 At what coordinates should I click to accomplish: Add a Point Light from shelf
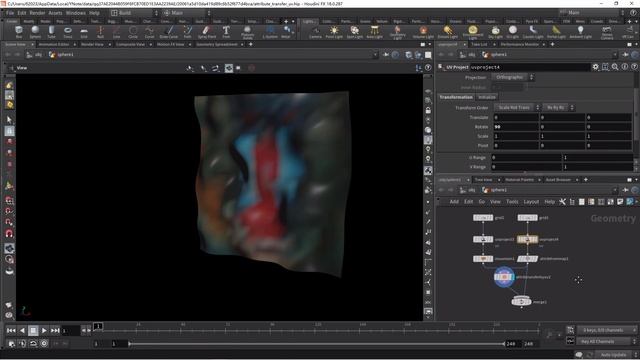pyautogui.click(x=334, y=31)
